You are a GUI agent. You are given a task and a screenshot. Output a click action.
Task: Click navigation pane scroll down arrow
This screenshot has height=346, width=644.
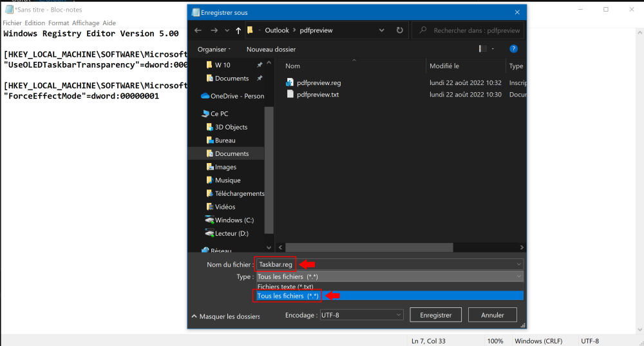[x=269, y=248]
